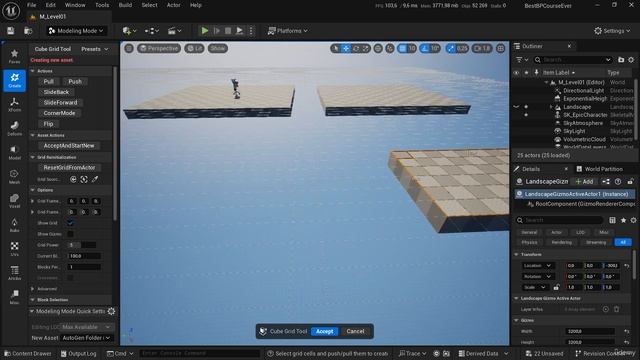Image resolution: width=640 pixels, height=360 pixels.
Task: Click the Play in editor button
Action: 205,31
